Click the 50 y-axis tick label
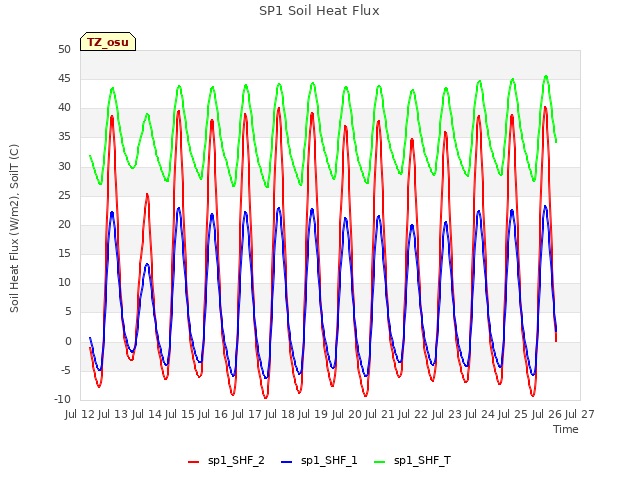Image resolution: width=640 pixels, height=480 pixels. pos(64,50)
